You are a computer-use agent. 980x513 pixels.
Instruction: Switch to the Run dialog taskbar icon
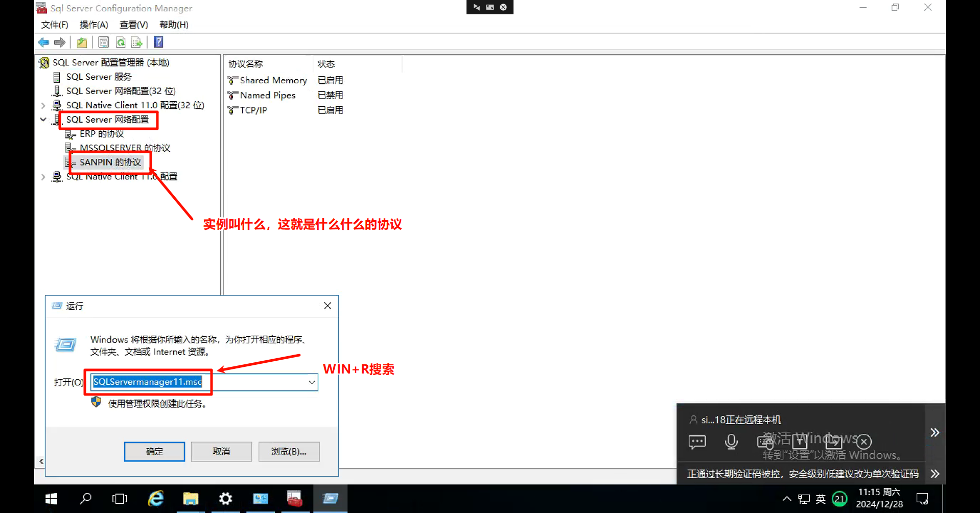click(x=330, y=499)
